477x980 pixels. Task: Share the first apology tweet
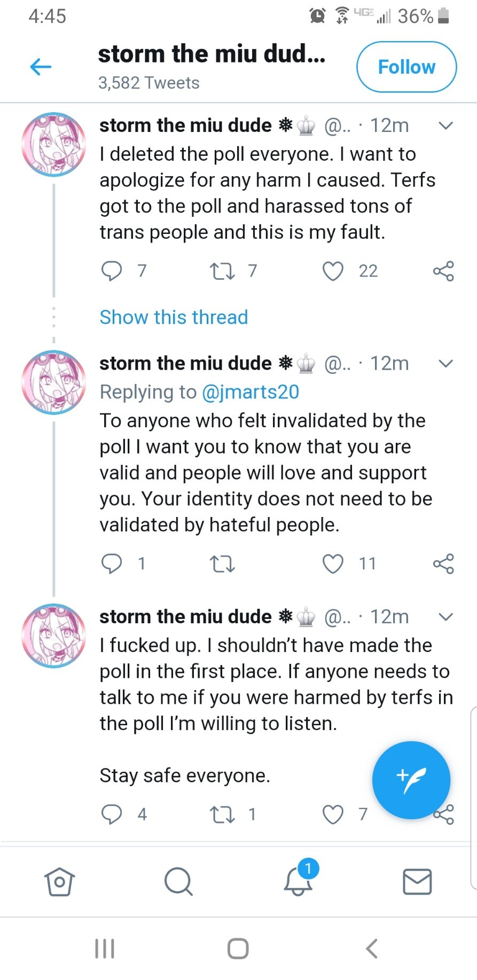click(x=443, y=271)
